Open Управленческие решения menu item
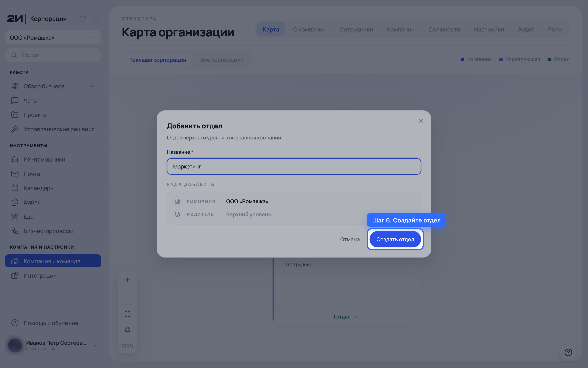Viewport: 588px width, 368px height. (53, 129)
